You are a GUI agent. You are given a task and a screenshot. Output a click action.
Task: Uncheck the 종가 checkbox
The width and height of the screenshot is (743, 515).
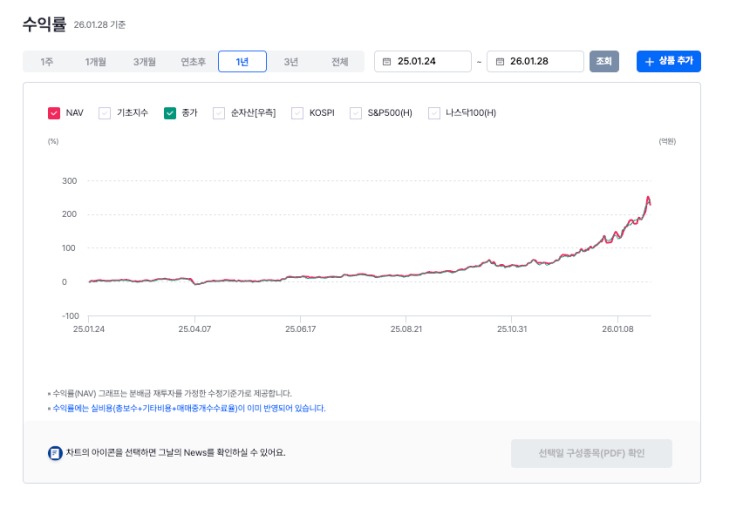(x=170, y=113)
